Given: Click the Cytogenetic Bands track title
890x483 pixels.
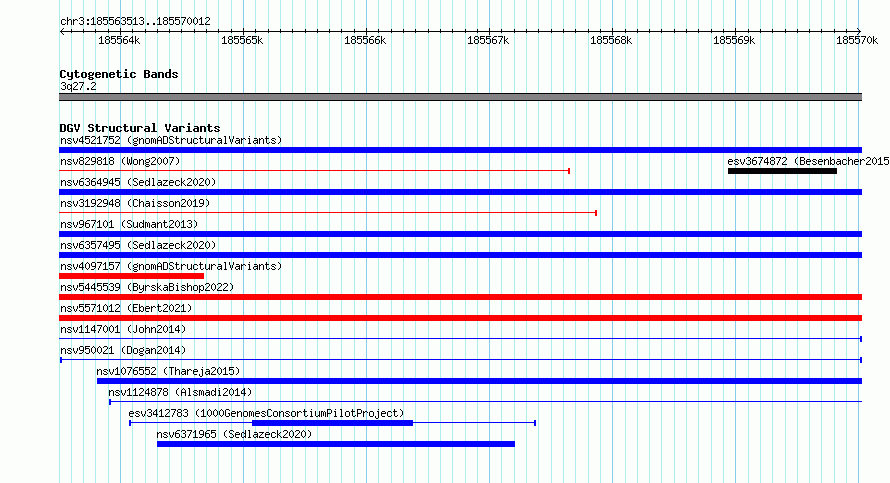Looking at the screenshot, I should 119,74.
